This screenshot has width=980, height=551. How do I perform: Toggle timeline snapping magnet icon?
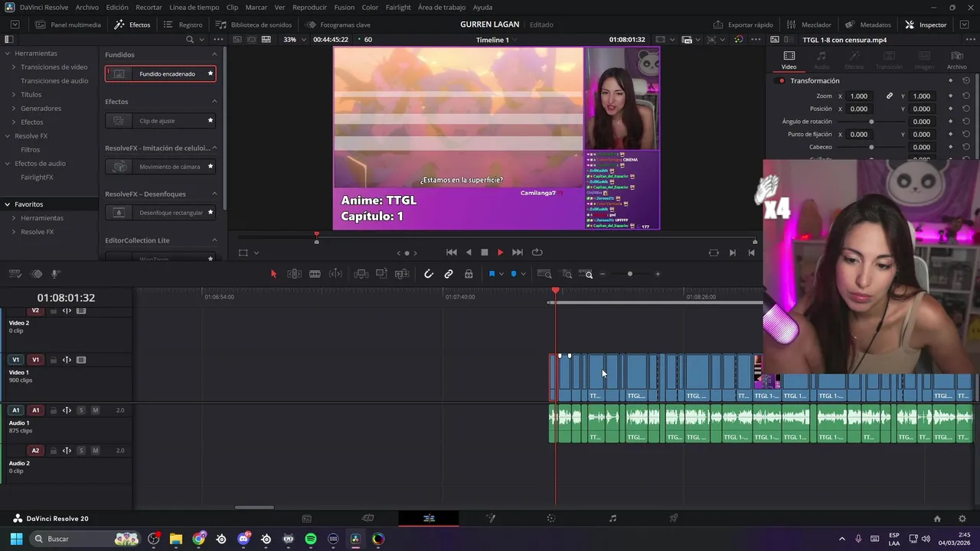(429, 274)
